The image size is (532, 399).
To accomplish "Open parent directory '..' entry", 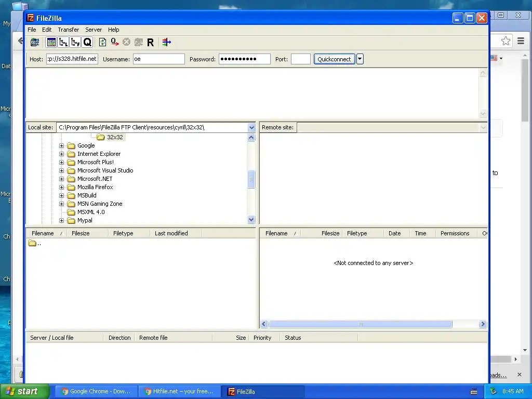I will click(35, 243).
